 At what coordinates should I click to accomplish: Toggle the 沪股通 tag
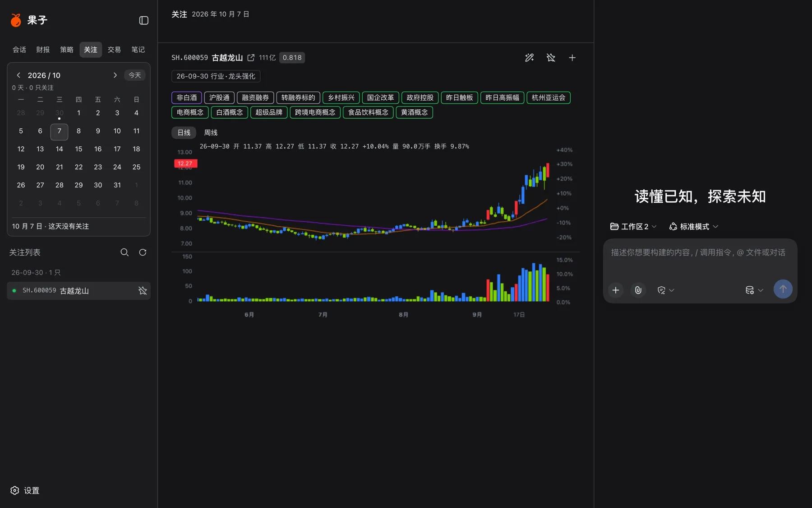[219, 98]
